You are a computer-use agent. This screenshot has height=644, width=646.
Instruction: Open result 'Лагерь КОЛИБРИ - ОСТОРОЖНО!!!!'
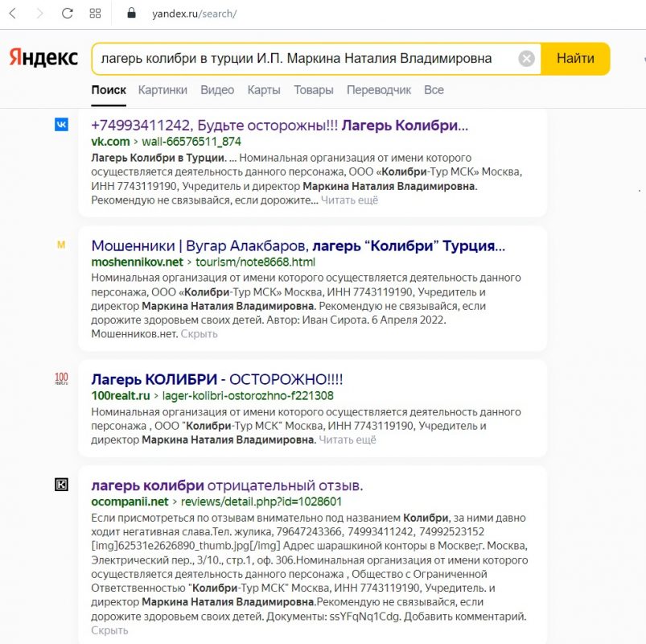tap(217, 379)
